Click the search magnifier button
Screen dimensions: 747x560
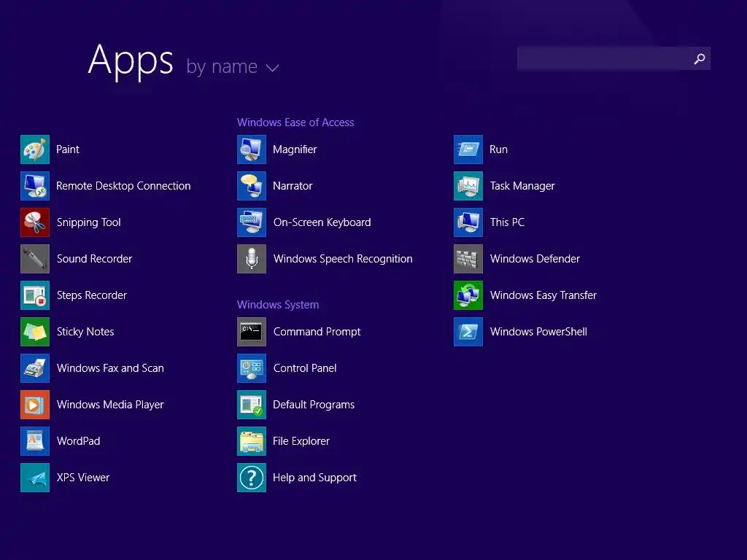tap(700, 58)
